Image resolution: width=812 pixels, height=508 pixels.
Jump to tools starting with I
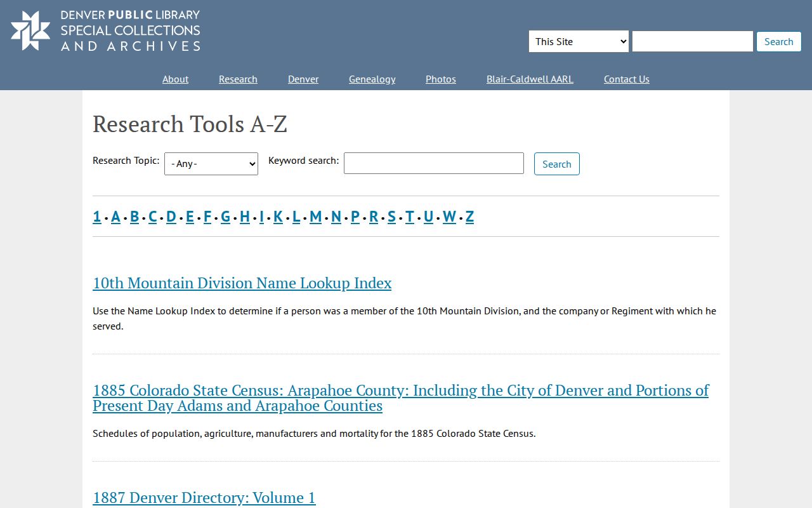coord(261,217)
